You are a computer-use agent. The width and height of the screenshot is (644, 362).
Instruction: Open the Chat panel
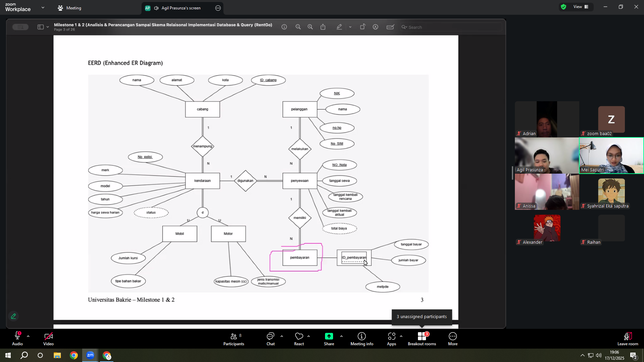click(270, 339)
